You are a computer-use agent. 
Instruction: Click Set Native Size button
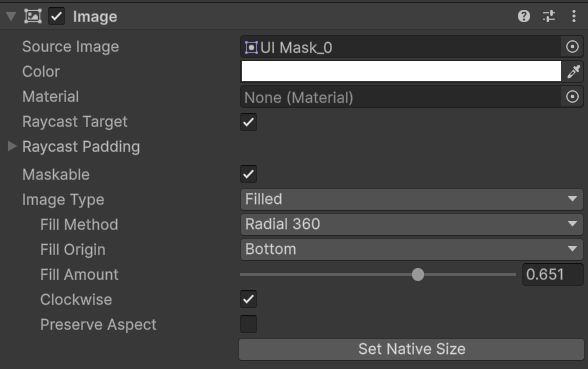point(411,349)
